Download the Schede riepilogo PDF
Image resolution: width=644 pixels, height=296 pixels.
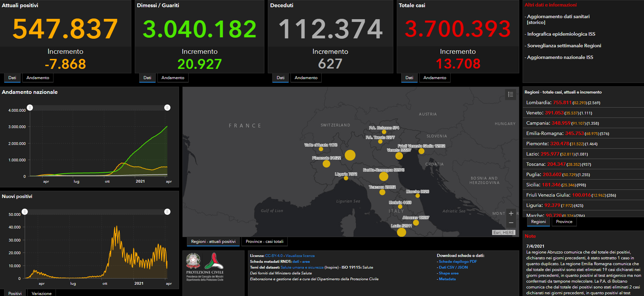(458, 261)
